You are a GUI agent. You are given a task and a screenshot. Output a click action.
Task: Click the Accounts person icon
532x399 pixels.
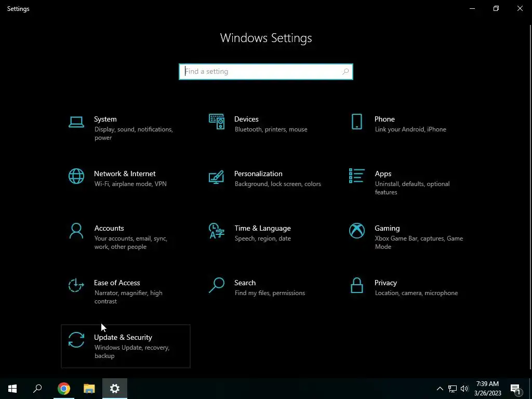click(x=76, y=231)
